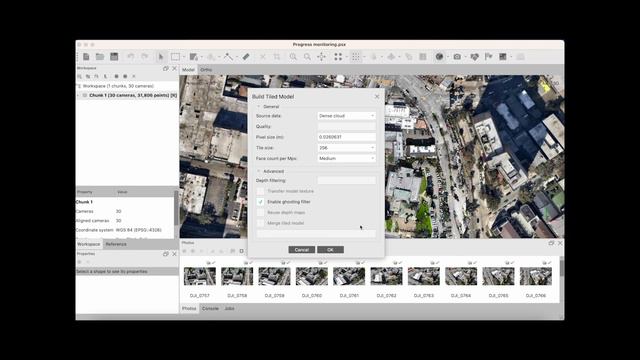Collapse the General section
The width and height of the screenshot is (640, 360).
click(x=258, y=107)
